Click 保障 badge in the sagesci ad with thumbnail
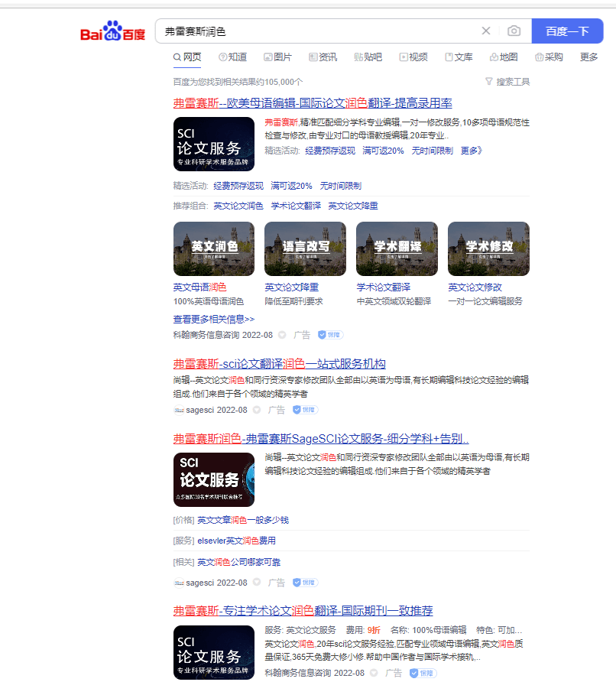The width and height of the screenshot is (616, 695). (x=306, y=583)
